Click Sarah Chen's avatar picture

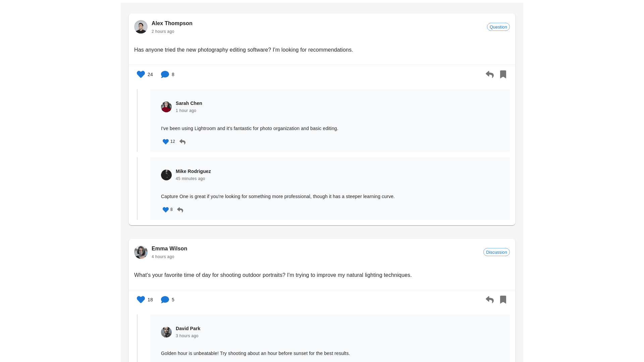[x=166, y=107]
